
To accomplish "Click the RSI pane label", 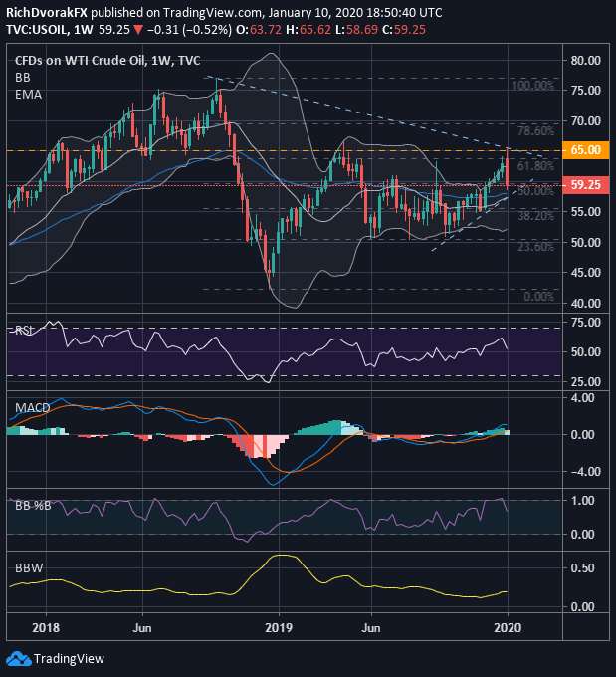I will point(22,331).
